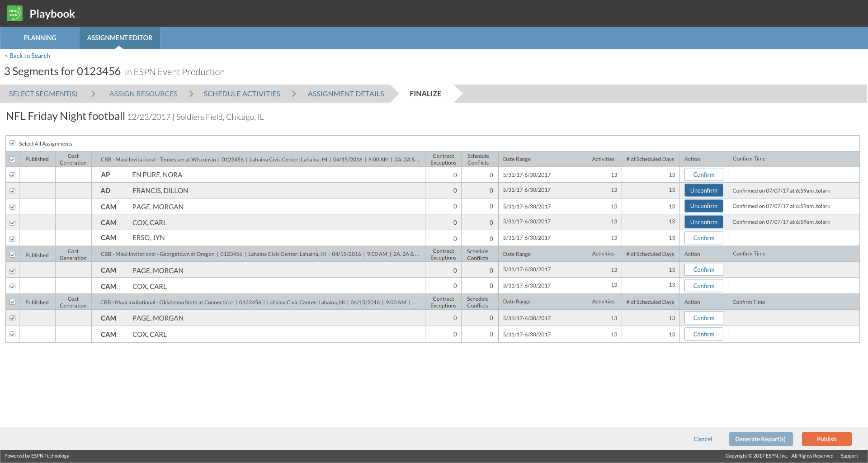This screenshot has height=463, width=868.
Task: Toggle Georgetown at Oregon segment header checkbox
Action: (13, 255)
